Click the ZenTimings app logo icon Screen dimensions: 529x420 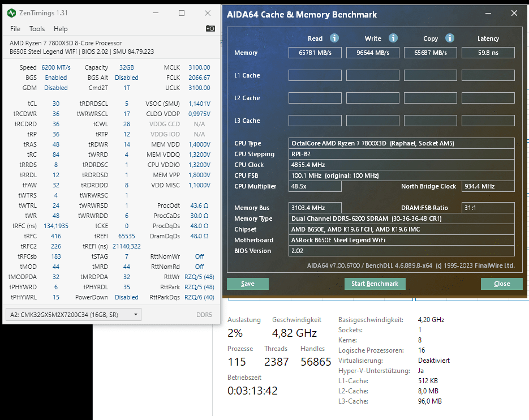coord(11,13)
